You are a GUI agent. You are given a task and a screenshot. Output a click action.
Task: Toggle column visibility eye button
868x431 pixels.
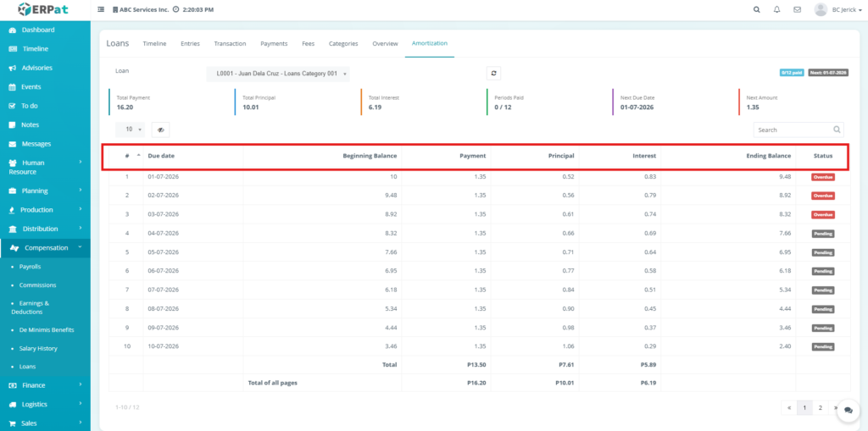click(x=160, y=130)
